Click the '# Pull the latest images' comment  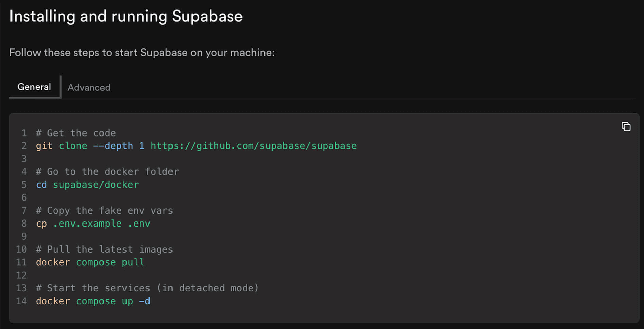104,249
